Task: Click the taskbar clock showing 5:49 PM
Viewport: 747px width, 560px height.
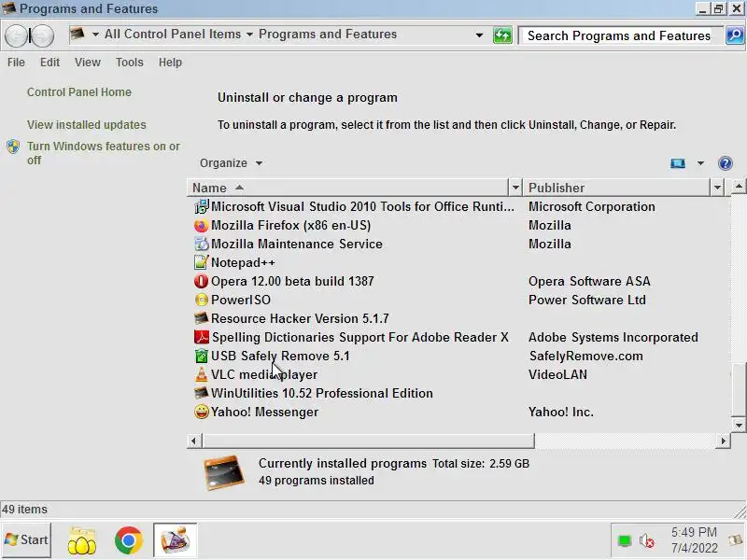Action: coord(694,540)
